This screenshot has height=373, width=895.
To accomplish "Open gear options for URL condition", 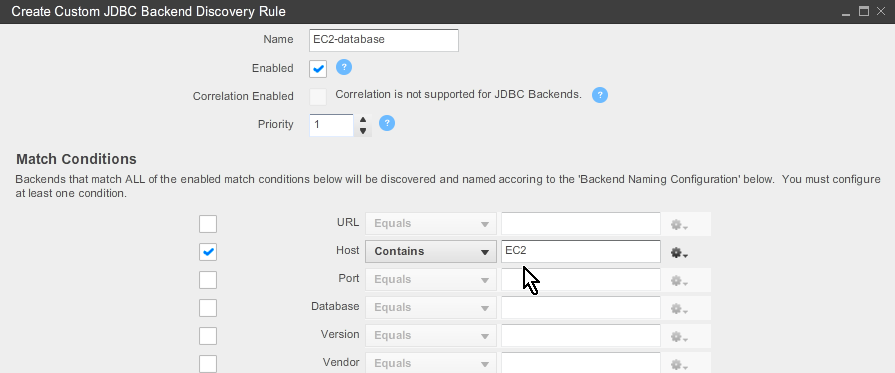I will coord(679,224).
